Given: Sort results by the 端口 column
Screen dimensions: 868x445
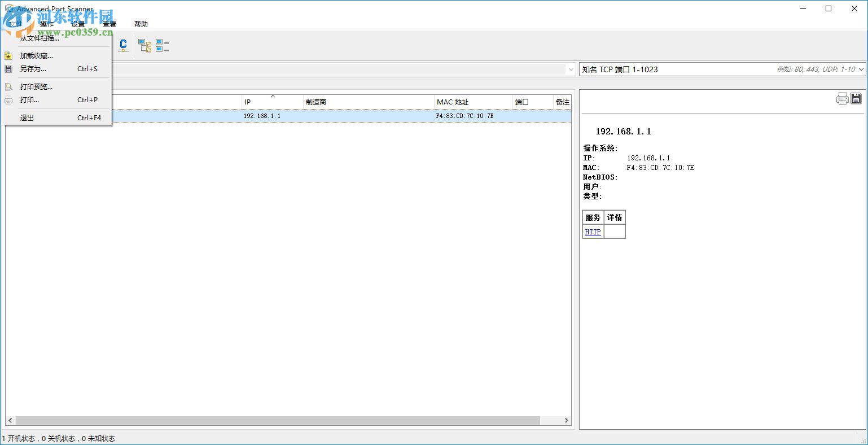Looking at the screenshot, I should 522,102.
